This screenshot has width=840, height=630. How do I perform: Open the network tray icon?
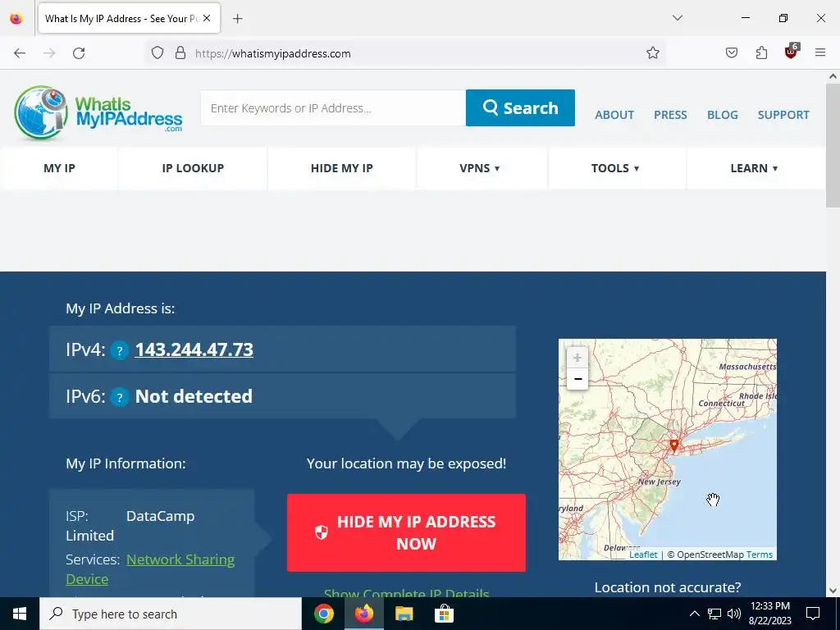[x=714, y=614]
